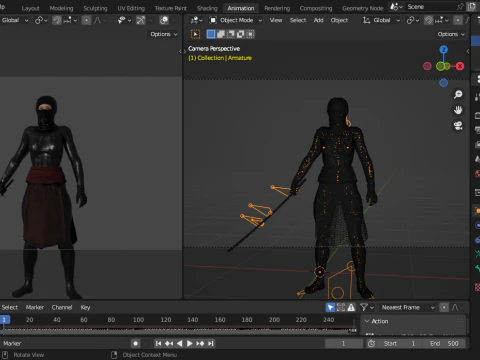Jump to previous keyframe

169,343
